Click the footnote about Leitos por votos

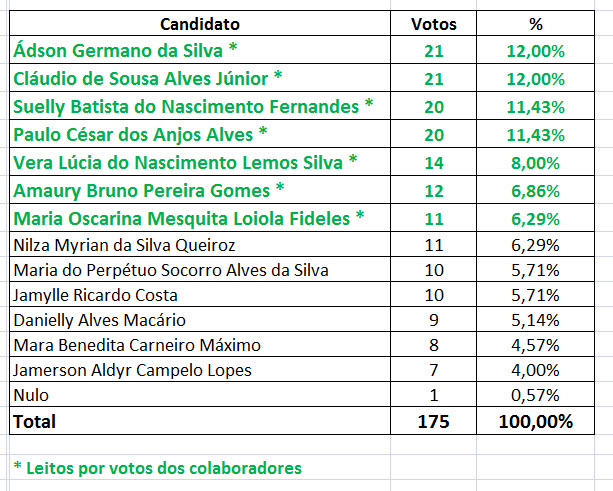point(157,468)
